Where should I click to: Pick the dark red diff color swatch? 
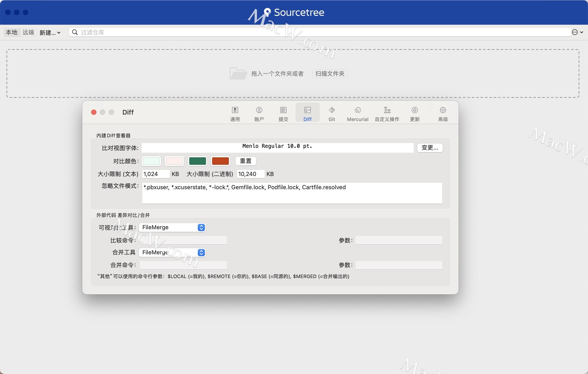click(x=221, y=161)
